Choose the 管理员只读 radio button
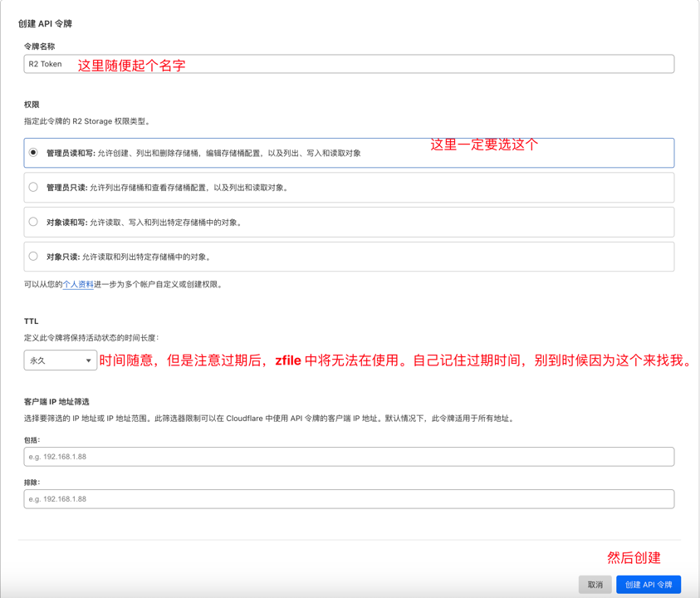The width and height of the screenshot is (700, 598). (33, 188)
